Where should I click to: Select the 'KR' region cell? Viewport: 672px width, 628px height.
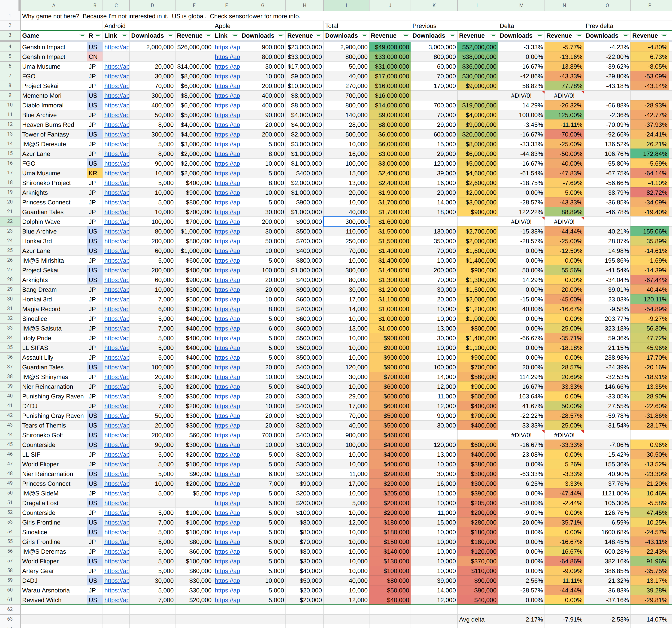coord(95,173)
